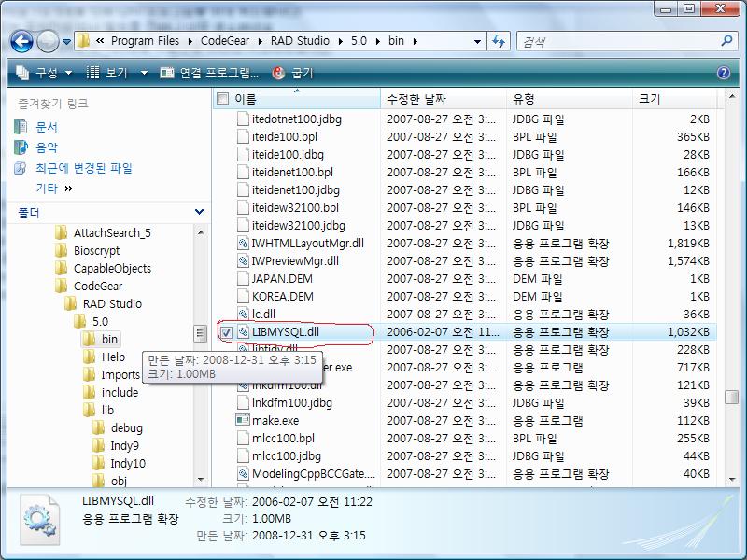Click the search magnifier icon
The width and height of the screenshot is (747, 560).
click(727, 41)
